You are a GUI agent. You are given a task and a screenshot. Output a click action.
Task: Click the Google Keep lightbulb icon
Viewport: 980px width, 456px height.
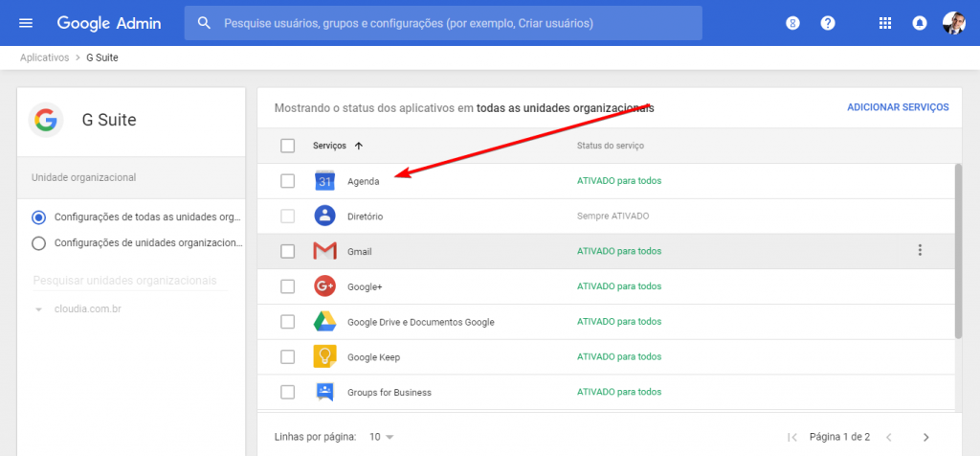click(x=325, y=356)
